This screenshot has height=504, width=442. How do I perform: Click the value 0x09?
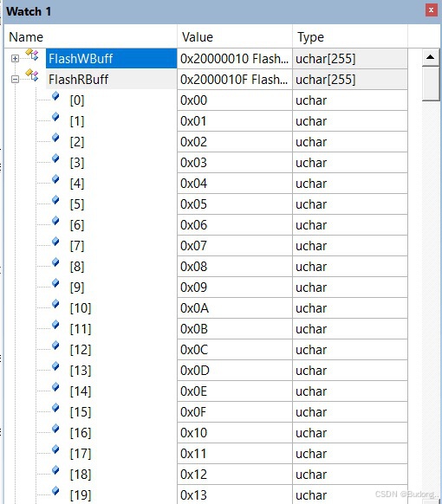193,288
